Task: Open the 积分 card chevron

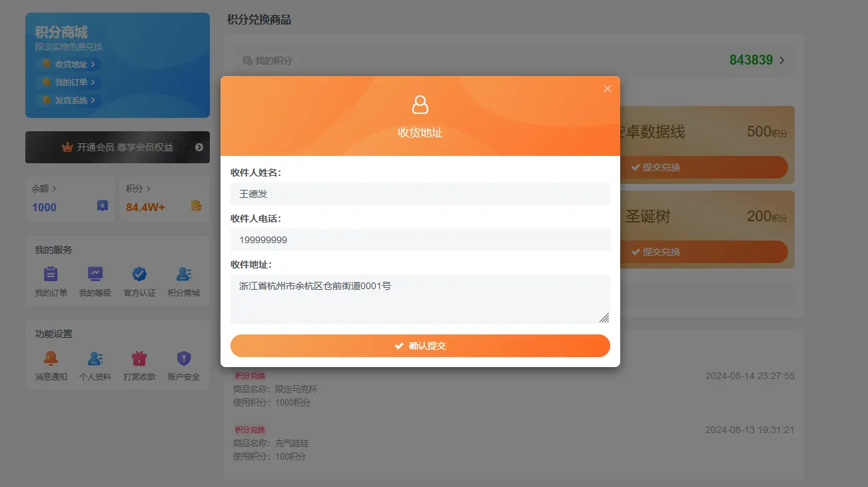Action: 149,189
